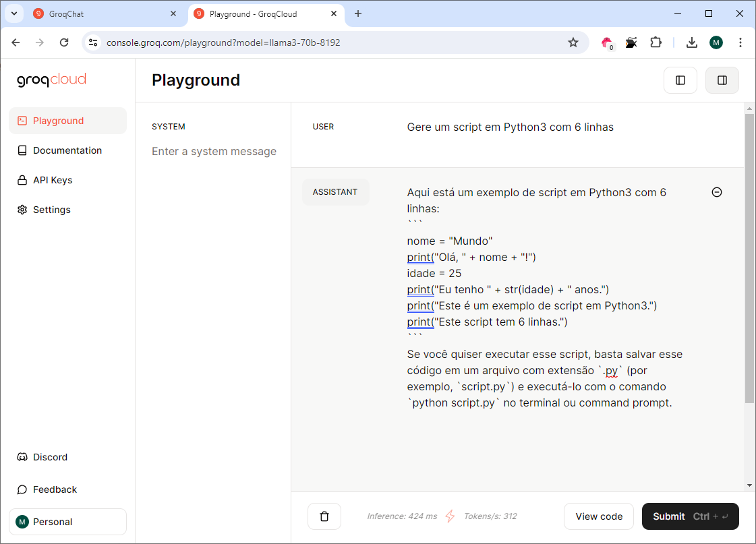Click the code line 'nome = "Mundo"'
The height and width of the screenshot is (544, 756).
[449, 241]
